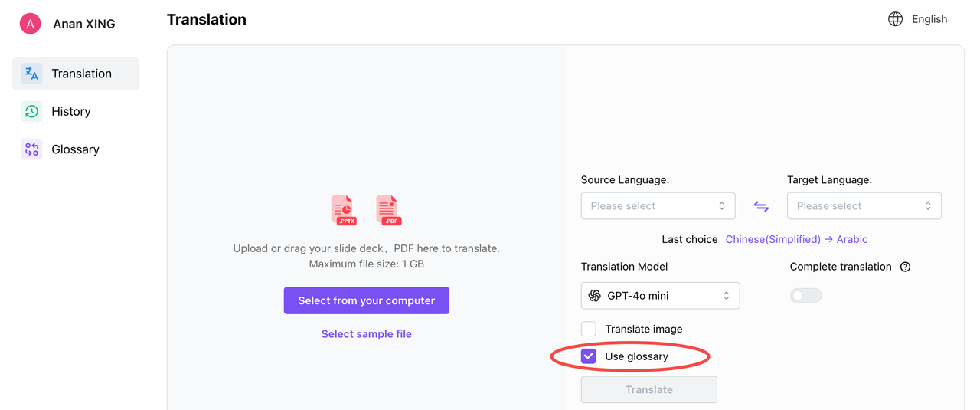Go to the Glossary menu item
980x410 pixels.
[76, 149]
